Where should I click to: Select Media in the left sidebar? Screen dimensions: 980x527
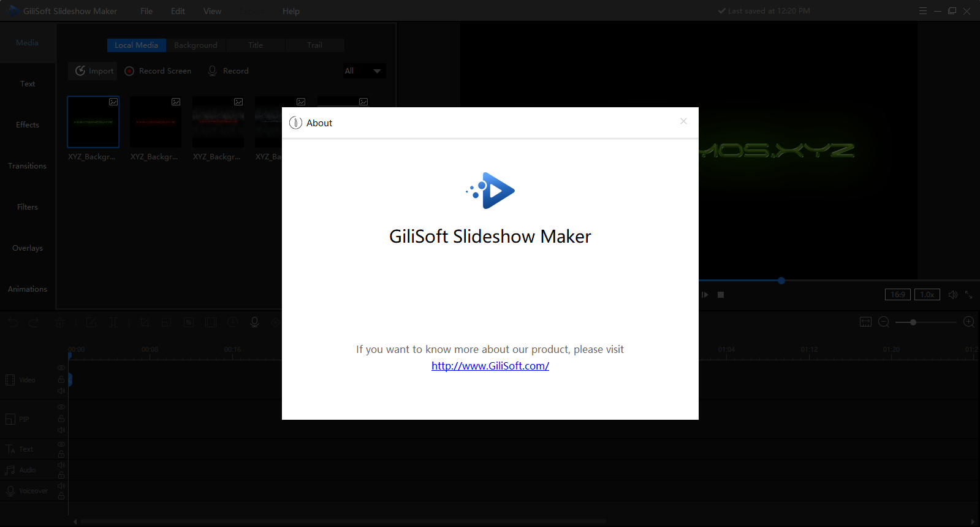coord(28,43)
